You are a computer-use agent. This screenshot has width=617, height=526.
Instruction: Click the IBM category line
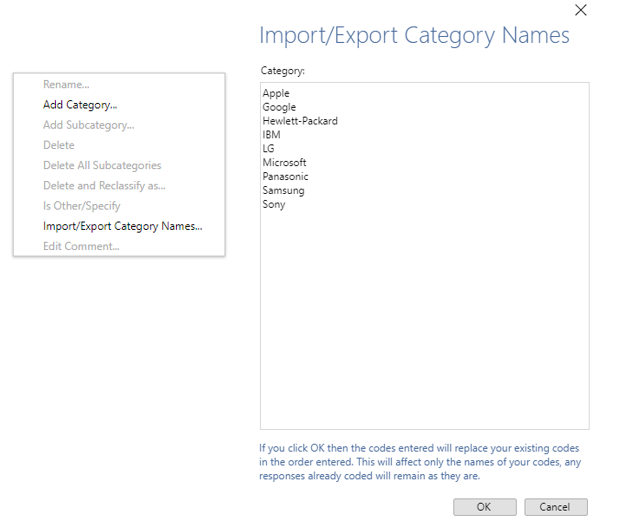(x=272, y=135)
